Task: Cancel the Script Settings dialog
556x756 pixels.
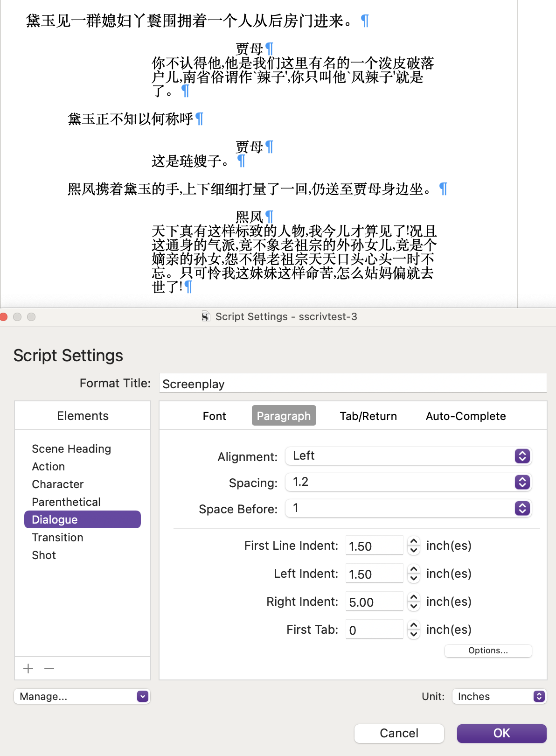Action: (399, 733)
